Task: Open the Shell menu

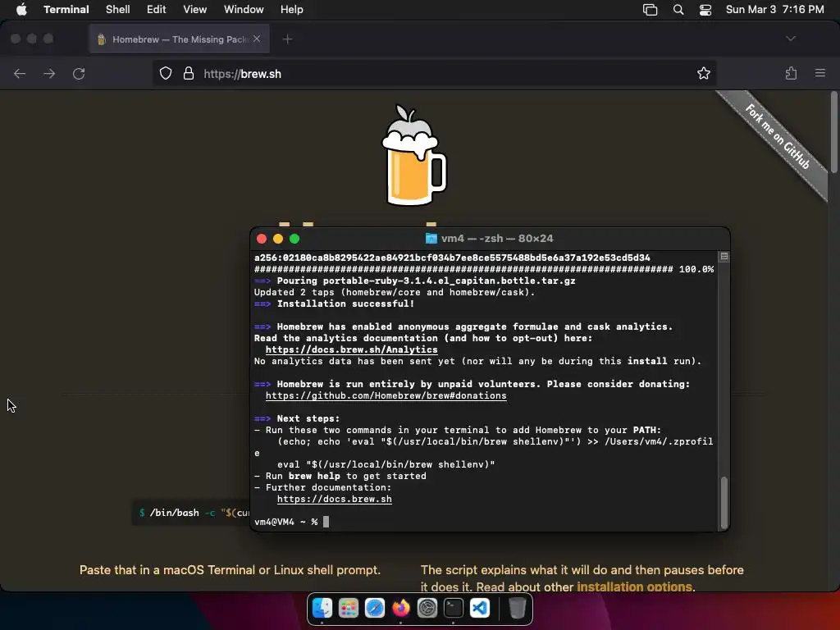Action: (118, 10)
